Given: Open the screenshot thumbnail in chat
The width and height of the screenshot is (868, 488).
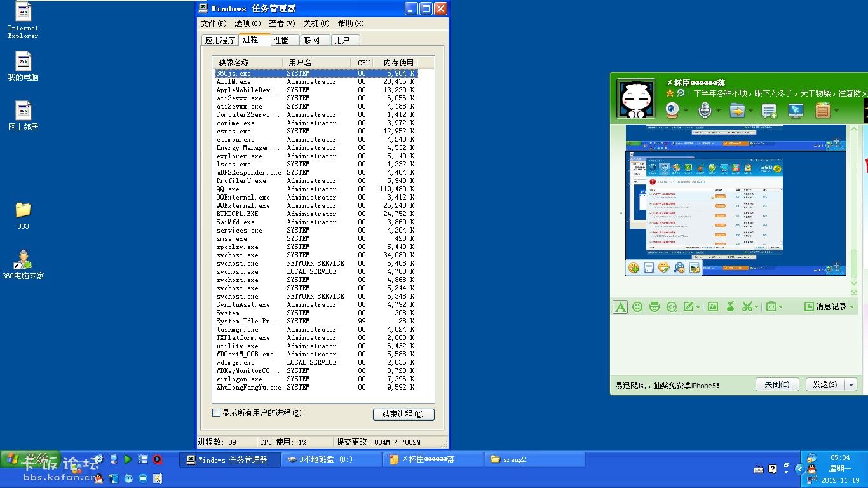Looking at the screenshot, I should pyautogui.click(x=736, y=213).
